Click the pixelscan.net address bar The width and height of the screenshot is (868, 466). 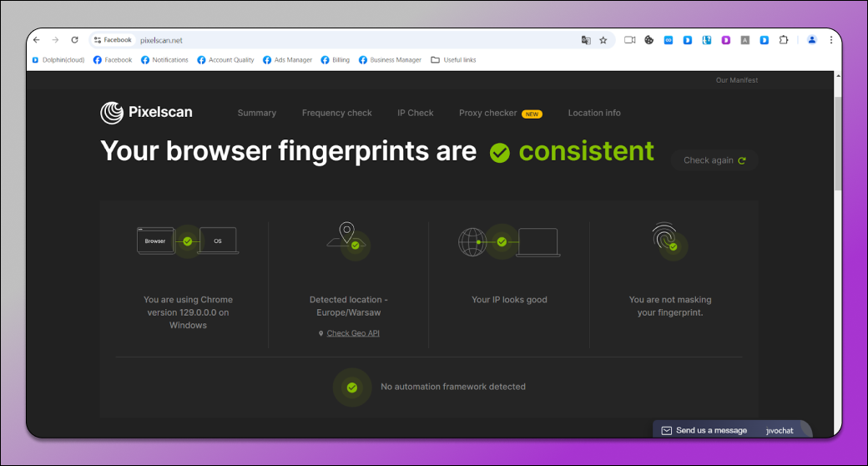334,40
